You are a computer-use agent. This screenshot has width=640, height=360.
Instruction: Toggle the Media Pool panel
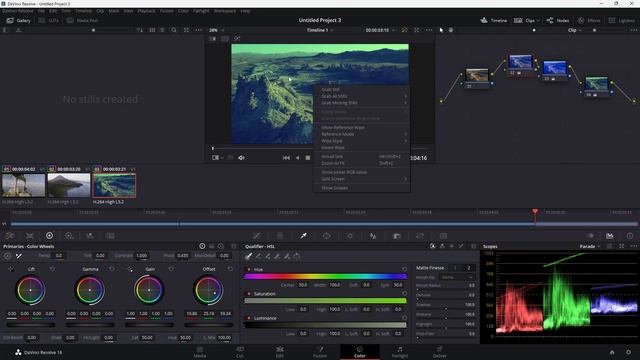click(x=82, y=20)
